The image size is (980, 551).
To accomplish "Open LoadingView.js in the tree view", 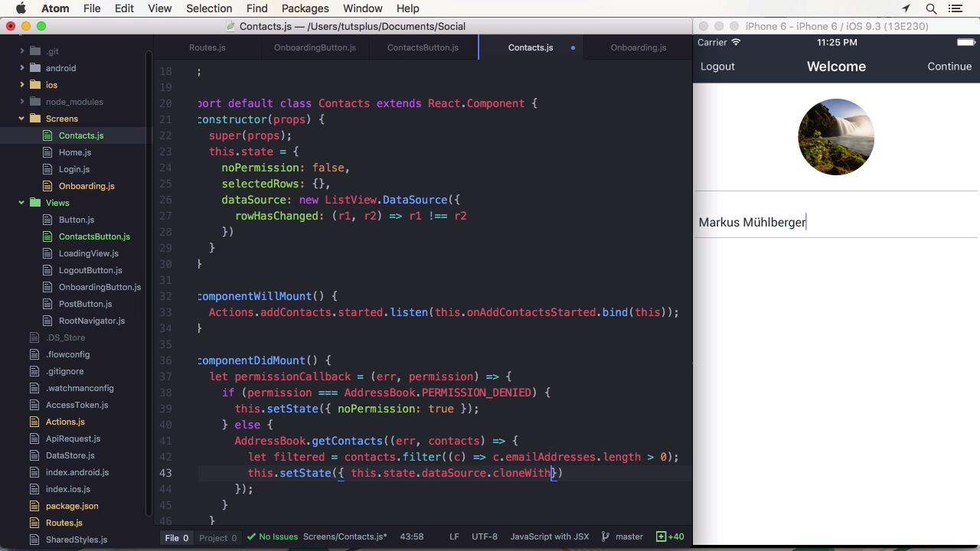I will coord(89,253).
